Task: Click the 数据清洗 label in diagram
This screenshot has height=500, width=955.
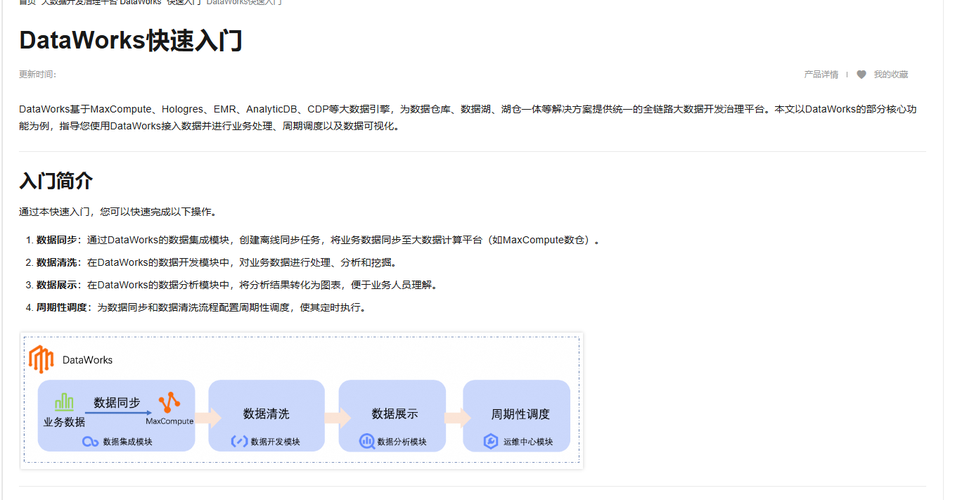Action: (x=266, y=414)
